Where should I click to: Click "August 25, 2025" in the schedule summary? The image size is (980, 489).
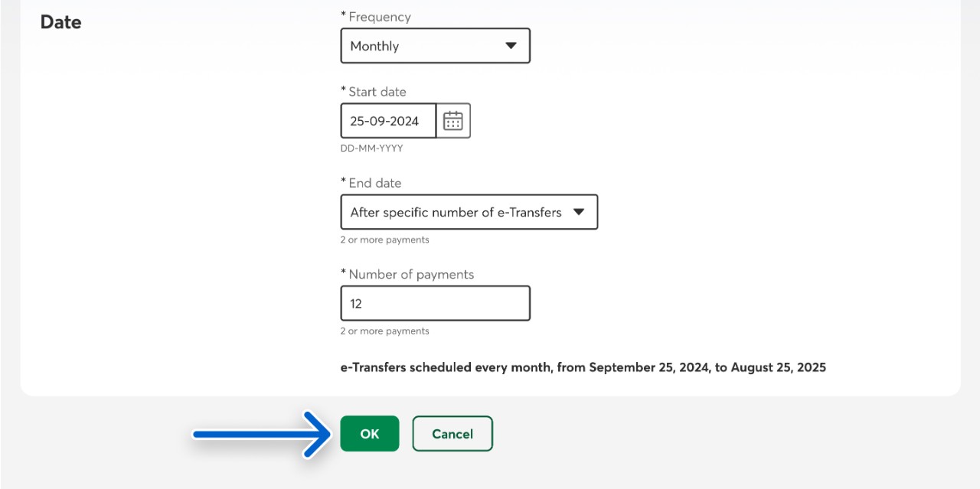(x=778, y=367)
